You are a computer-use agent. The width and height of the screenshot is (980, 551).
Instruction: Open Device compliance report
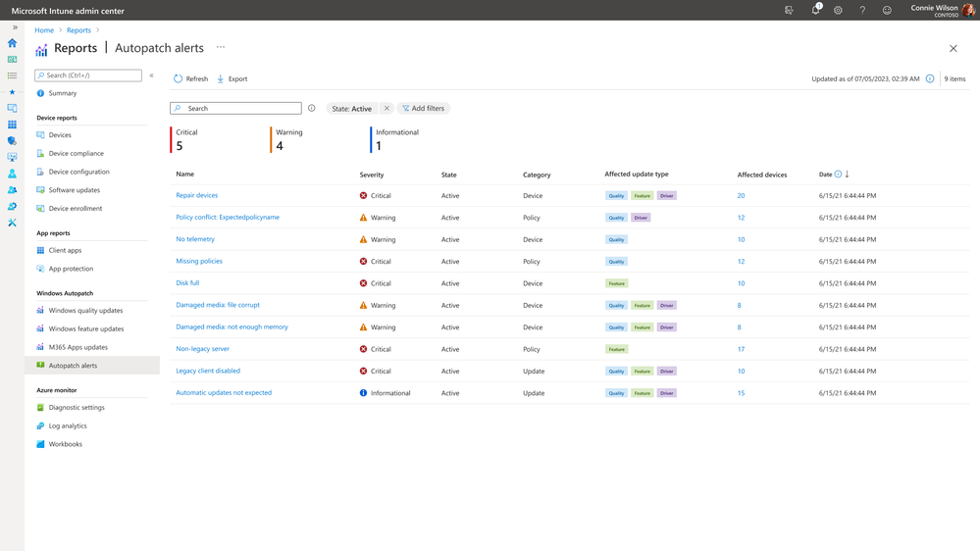point(77,153)
